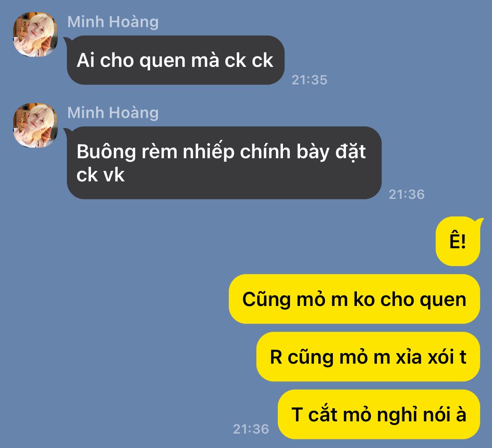Tap the top Minh Hoàng sender name
The height and width of the screenshot is (448, 492).
pos(113,22)
